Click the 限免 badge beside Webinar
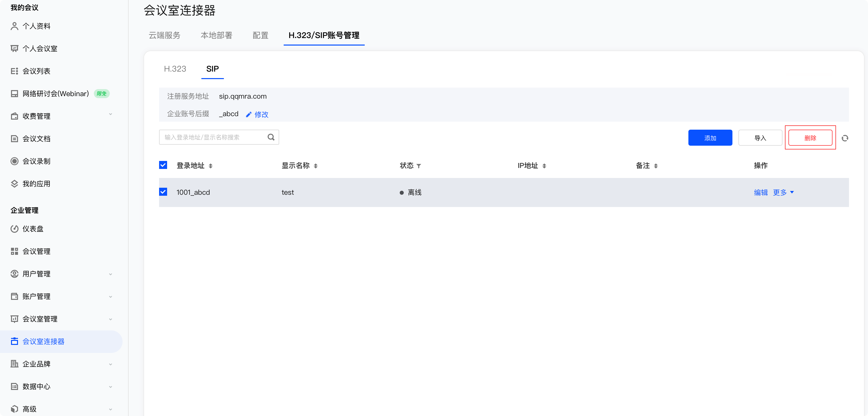The image size is (868, 416). tap(101, 94)
